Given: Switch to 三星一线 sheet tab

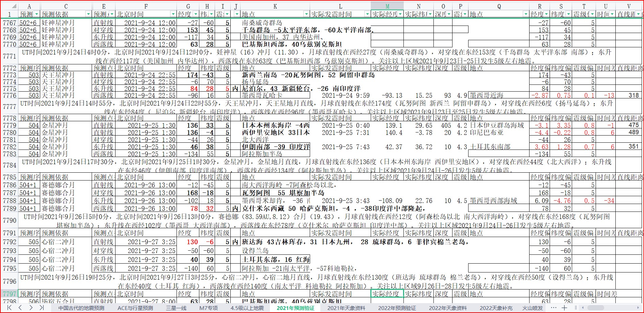Looking at the screenshot, I should click(x=176, y=308).
